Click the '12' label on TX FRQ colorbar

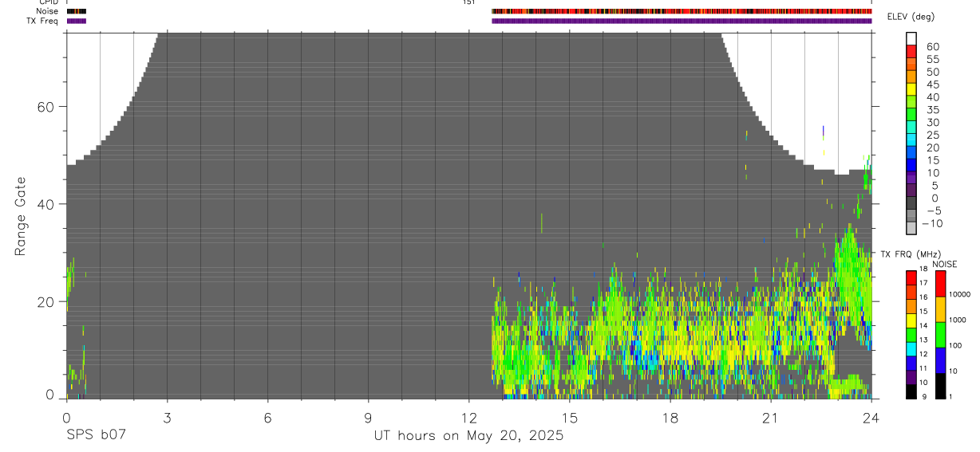(923, 355)
